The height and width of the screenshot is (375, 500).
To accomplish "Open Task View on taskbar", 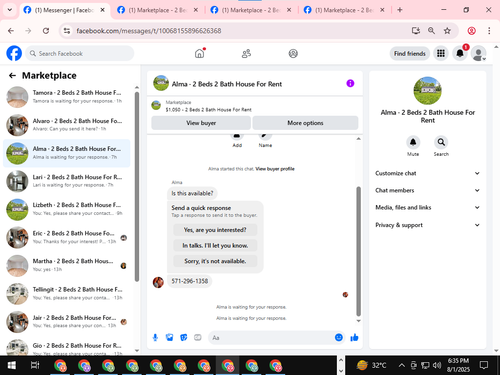I will pos(35,365).
